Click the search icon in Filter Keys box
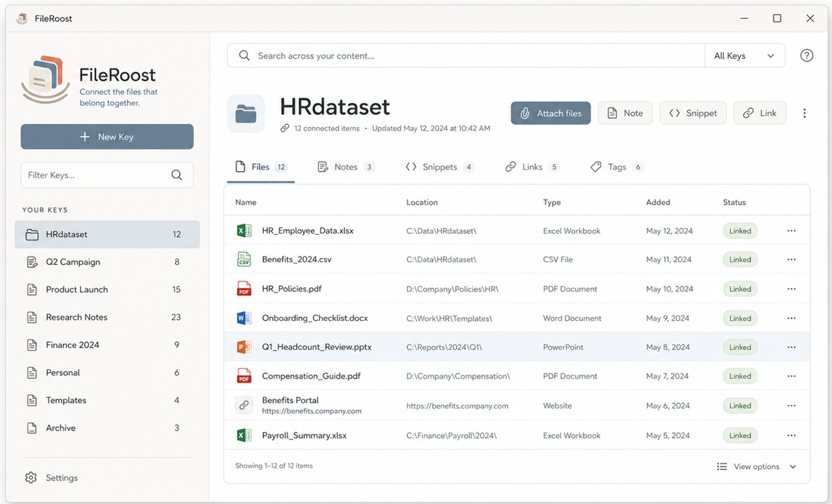 click(177, 175)
